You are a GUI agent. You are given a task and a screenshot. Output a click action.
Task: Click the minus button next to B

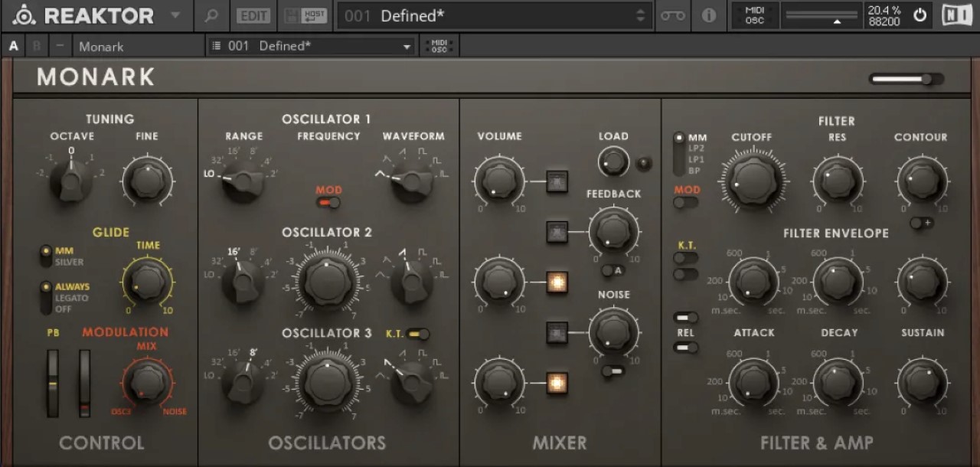coord(60,46)
